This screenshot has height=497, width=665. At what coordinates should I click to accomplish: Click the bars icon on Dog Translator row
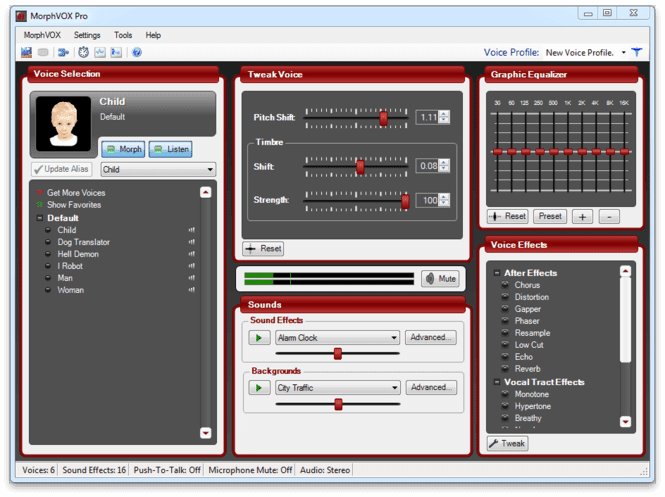click(192, 242)
